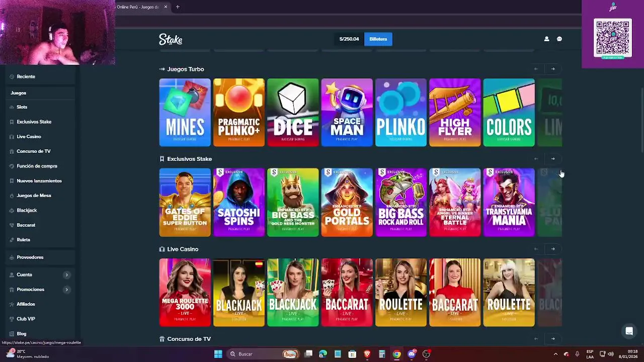Open the chat bubble icon in header
The width and height of the screenshot is (644, 362).
pos(559,39)
